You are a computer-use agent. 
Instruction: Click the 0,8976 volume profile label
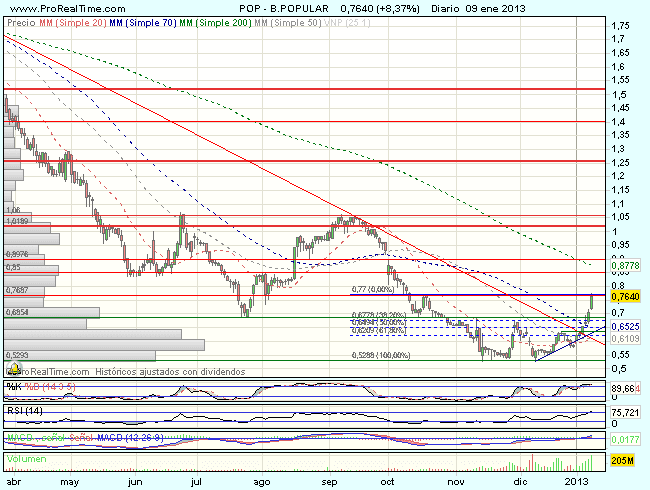click(x=17, y=254)
